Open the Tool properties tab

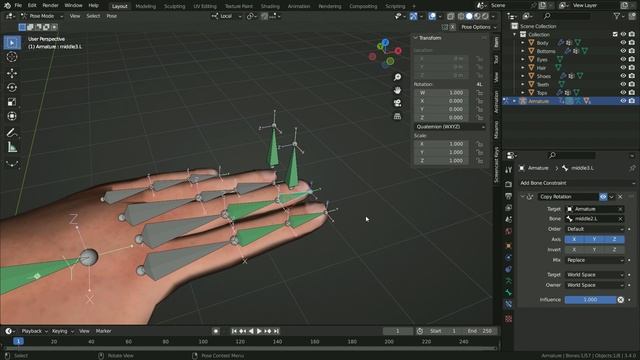(509, 171)
